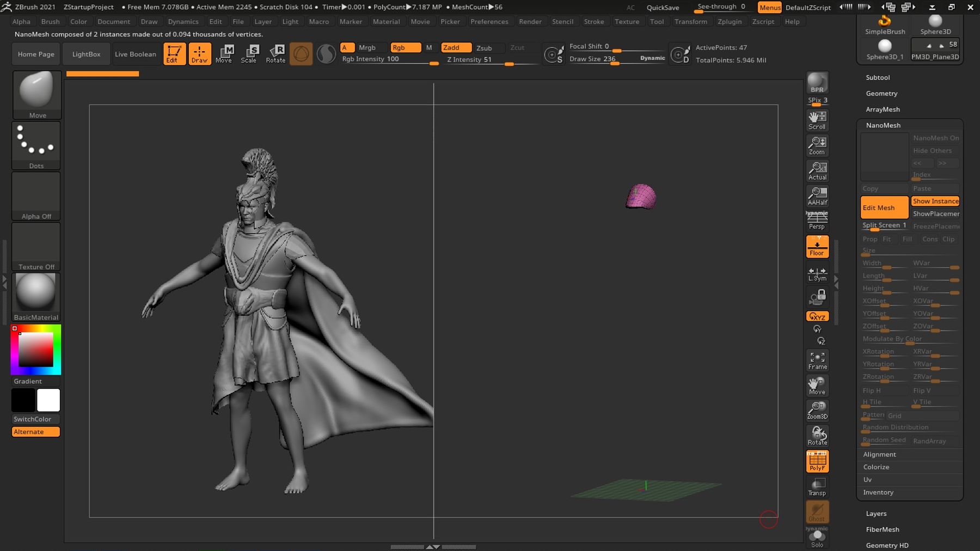
Task: Toggle Transp transparency mode
Action: [x=817, y=485]
